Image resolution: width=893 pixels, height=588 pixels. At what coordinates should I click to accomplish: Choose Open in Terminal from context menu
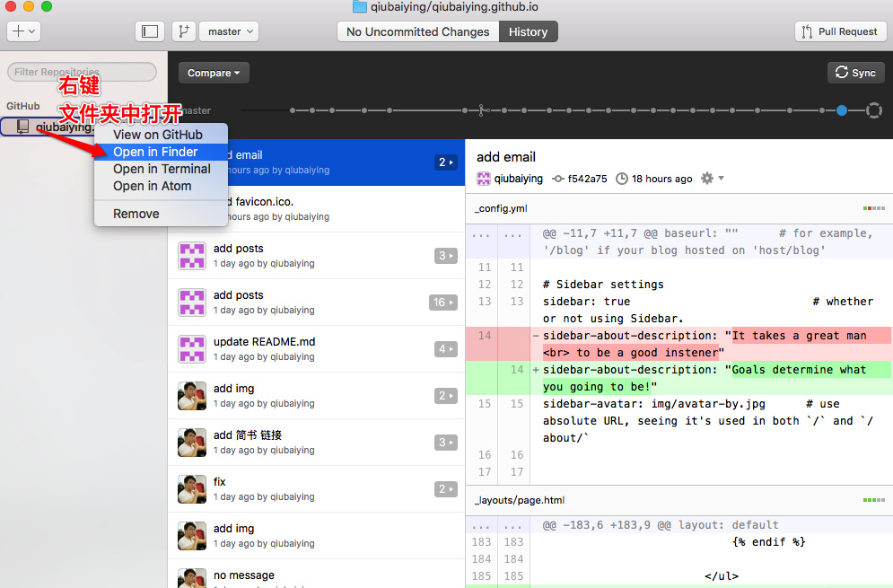pyautogui.click(x=161, y=169)
